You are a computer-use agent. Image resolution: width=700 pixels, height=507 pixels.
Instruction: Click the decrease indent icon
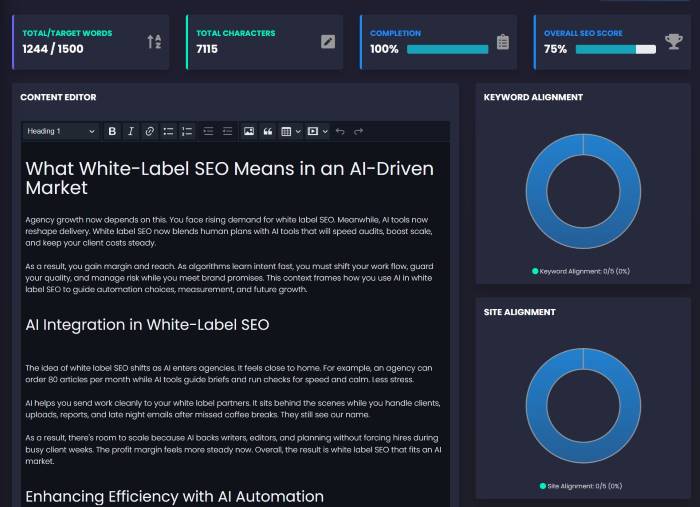pos(208,131)
